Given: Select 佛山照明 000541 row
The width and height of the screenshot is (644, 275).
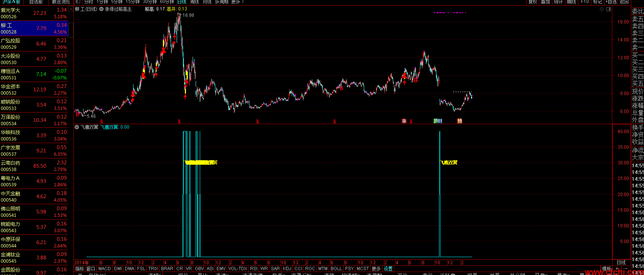Looking at the screenshot, I should tap(34, 212).
